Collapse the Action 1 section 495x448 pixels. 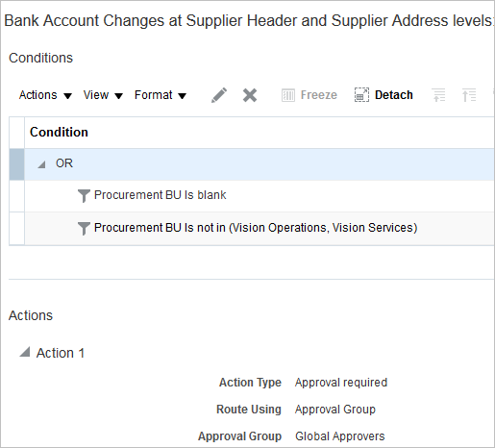pyautogui.click(x=25, y=352)
